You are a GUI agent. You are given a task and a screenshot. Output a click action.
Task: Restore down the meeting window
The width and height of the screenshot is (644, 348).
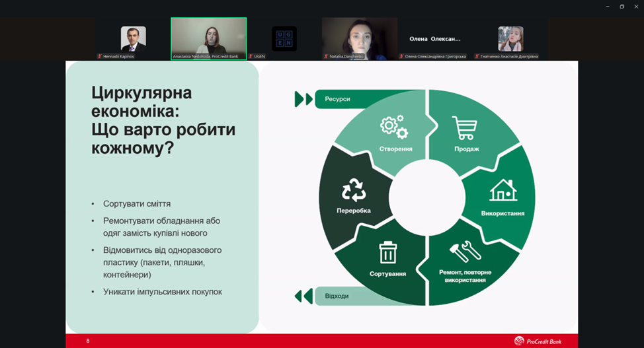[622, 7]
